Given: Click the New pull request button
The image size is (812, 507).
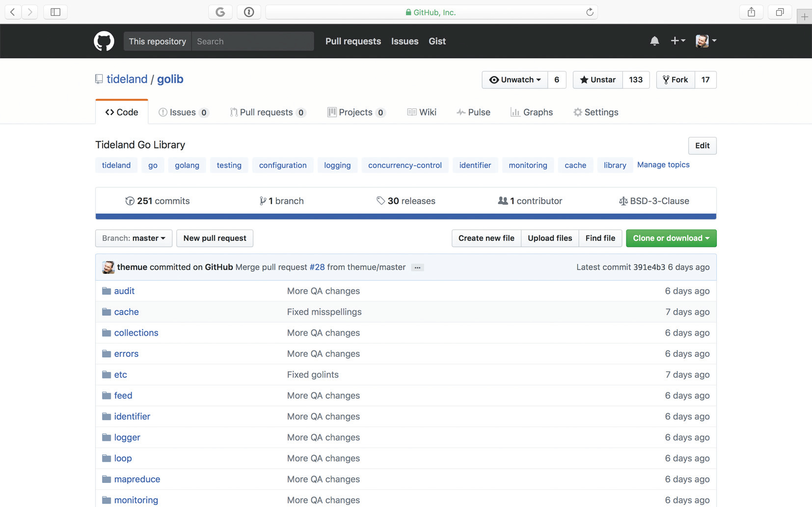Looking at the screenshot, I should pyautogui.click(x=215, y=238).
